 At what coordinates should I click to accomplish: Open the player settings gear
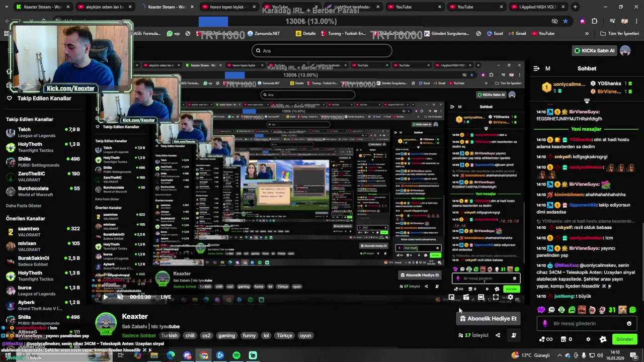pyautogui.click(x=510, y=297)
